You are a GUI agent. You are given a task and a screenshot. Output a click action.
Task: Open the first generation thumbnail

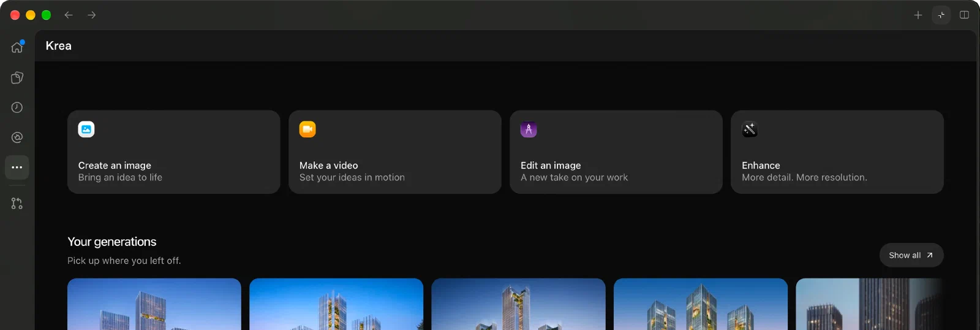154,304
